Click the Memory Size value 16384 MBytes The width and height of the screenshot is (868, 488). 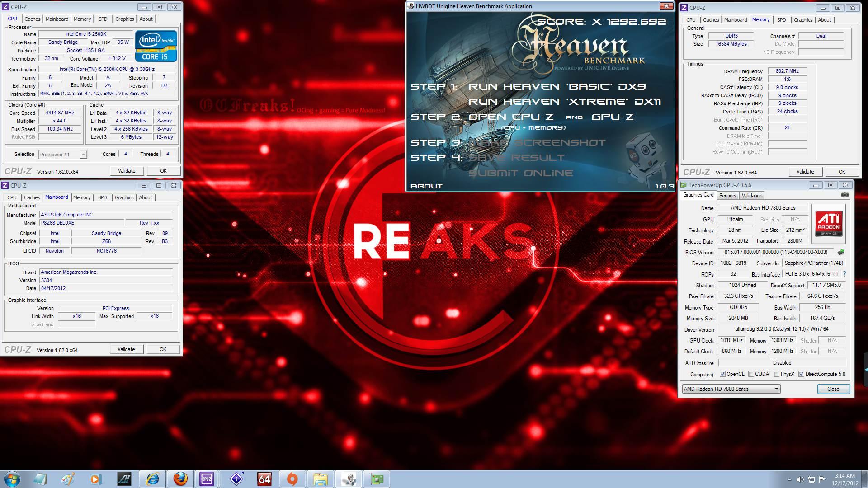[x=731, y=44]
